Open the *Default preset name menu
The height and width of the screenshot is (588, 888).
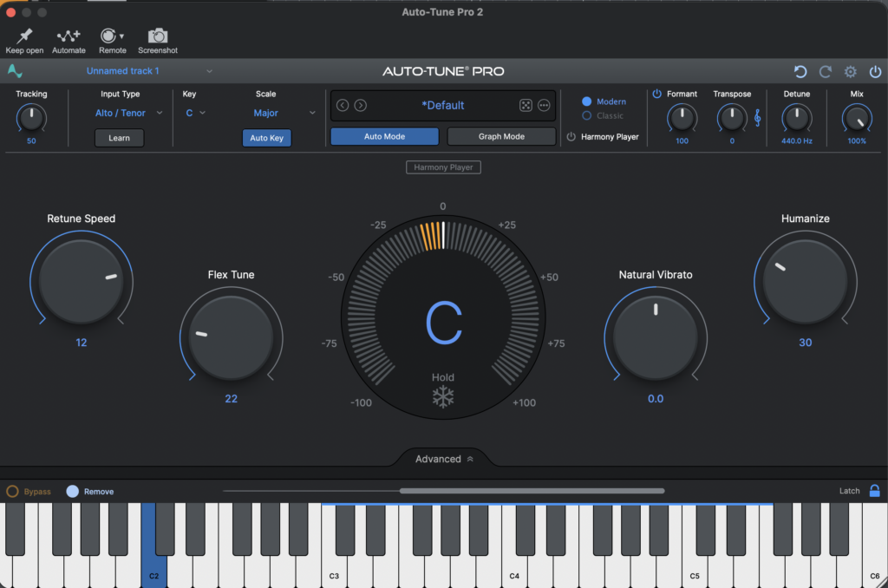[x=443, y=105]
